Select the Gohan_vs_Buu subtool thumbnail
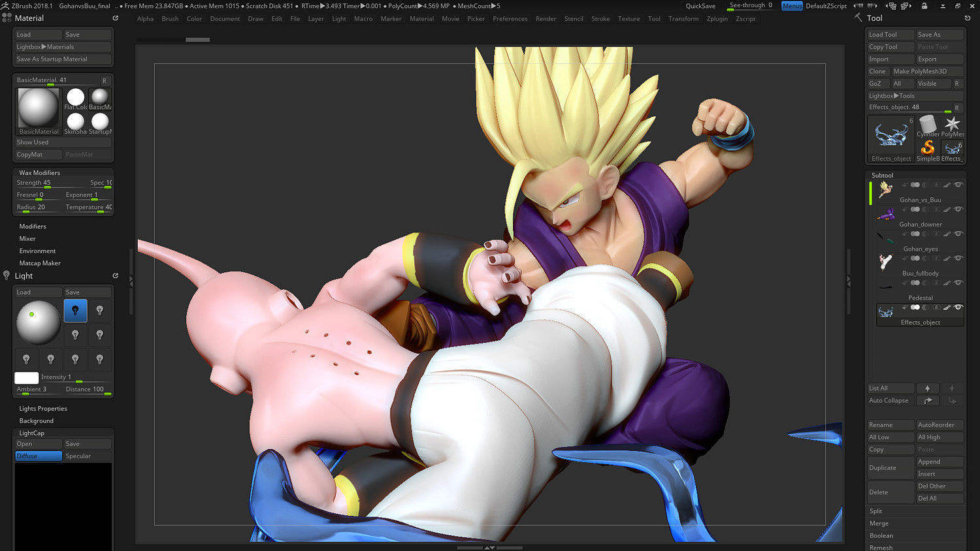The height and width of the screenshot is (551, 980). pos(885,190)
